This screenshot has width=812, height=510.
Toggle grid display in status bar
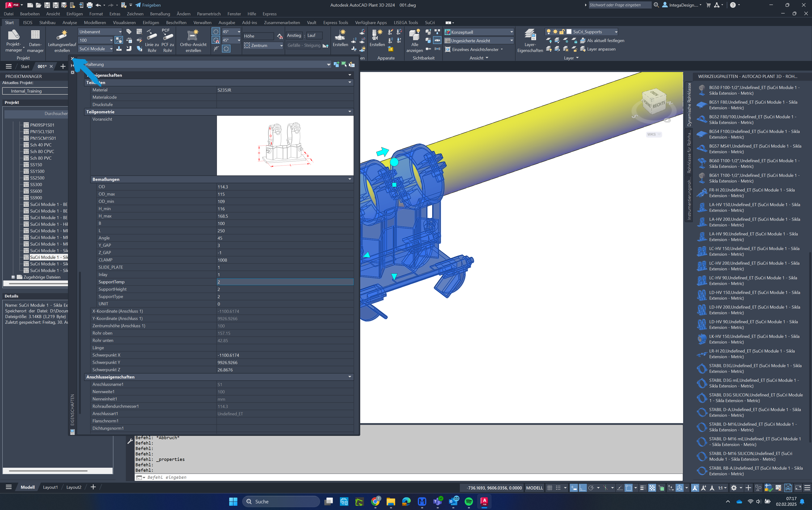[x=550, y=488]
